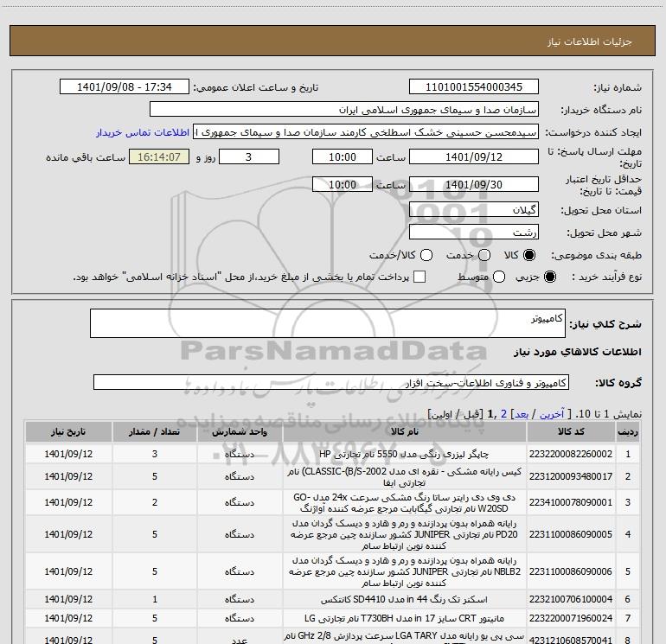Select the کالا/خدمت radio button

pos(426,255)
